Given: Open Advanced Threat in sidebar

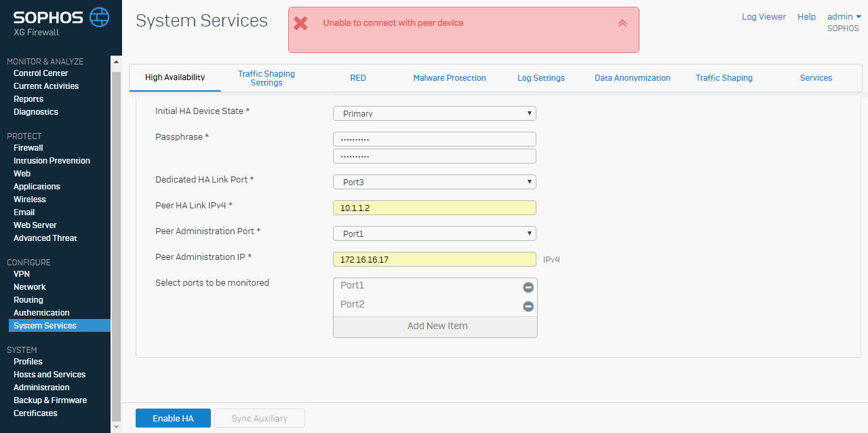Looking at the screenshot, I should tap(45, 238).
